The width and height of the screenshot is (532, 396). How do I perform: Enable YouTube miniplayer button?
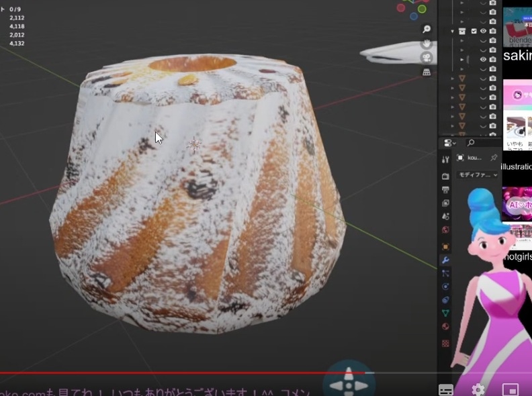[x=511, y=389]
